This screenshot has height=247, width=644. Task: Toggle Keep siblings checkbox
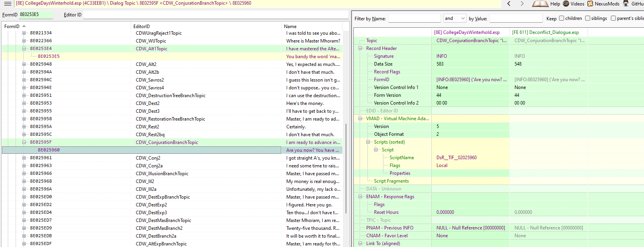click(587, 18)
